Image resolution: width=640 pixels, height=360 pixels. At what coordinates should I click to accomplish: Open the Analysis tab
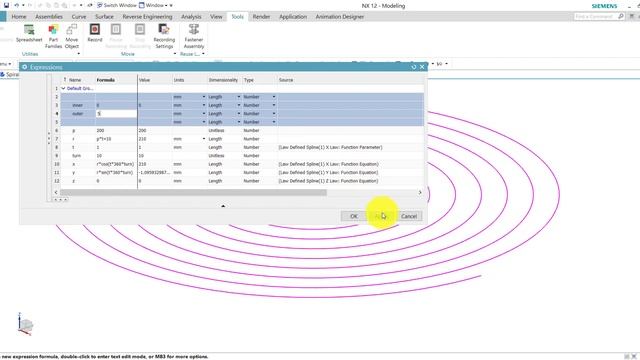(191, 17)
